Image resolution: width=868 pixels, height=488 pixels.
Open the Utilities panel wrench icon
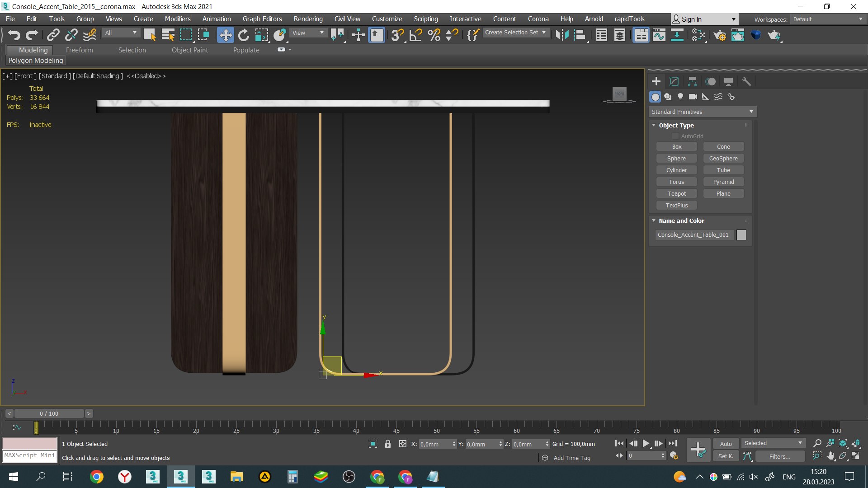click(x=746, y=81)
